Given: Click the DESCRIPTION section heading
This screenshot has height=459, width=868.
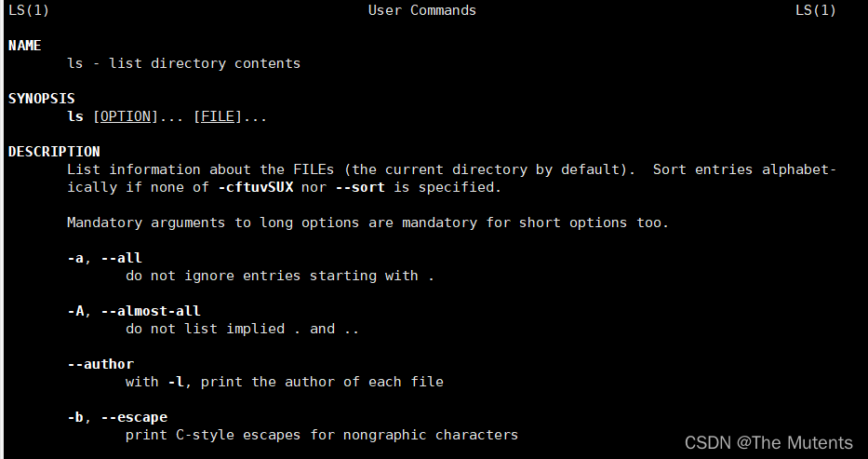Looking at the screenshot, I should point(54,152).
